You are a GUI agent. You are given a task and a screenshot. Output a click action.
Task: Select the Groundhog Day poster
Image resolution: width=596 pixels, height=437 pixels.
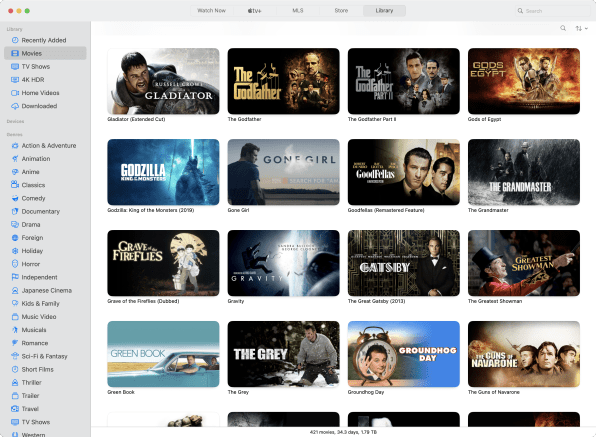pos(404,354)
